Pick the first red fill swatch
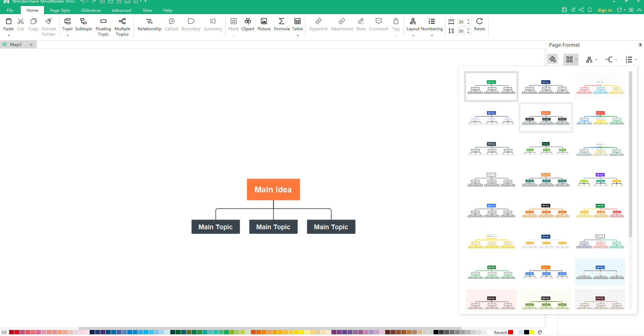The image size is (644, 336). 11,332
